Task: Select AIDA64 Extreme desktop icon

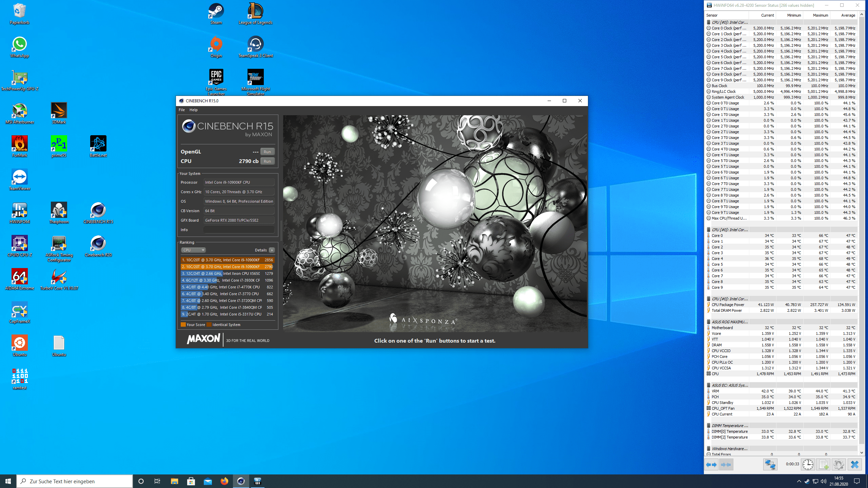Action: pos(19,280)
